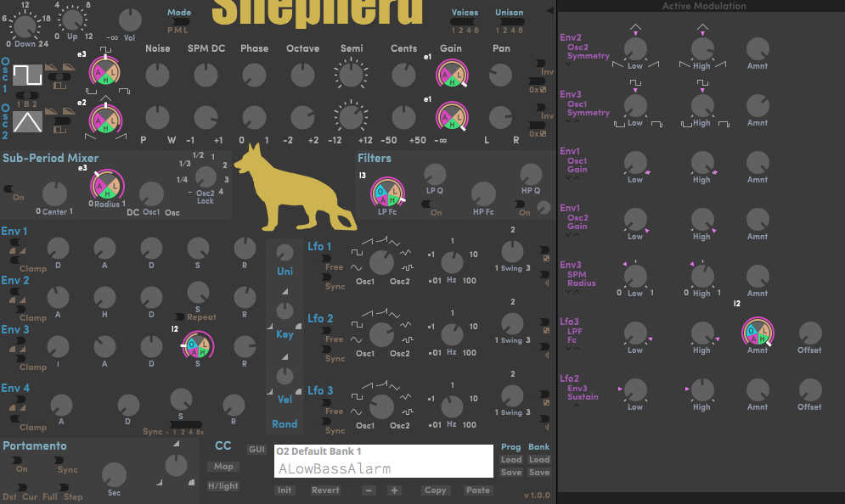Click the Osc 2 Gain modulation wheel
Image resolution: width=845 pixels, height=504 pixels.
click(x=452, y=116)
